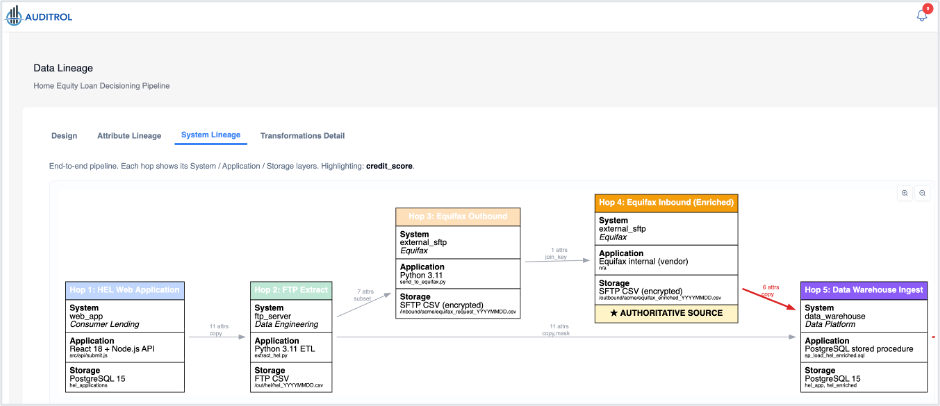
Task: Click the '7 attrs subset' edge label
Action: coord(363,294)
